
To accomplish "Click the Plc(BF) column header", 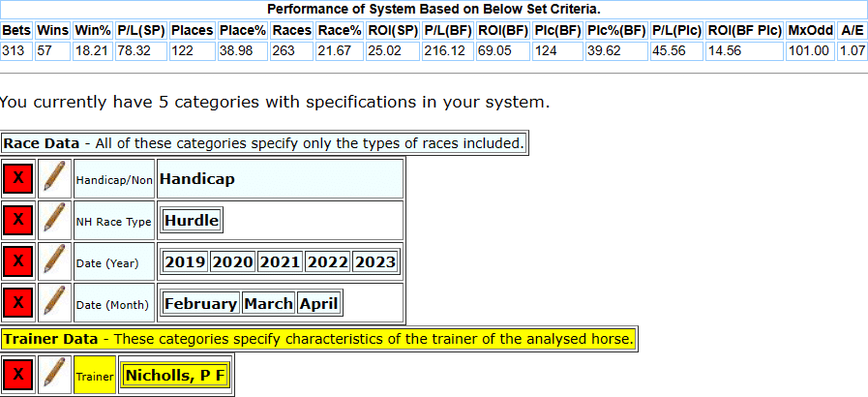I will (x=557, y=30).
